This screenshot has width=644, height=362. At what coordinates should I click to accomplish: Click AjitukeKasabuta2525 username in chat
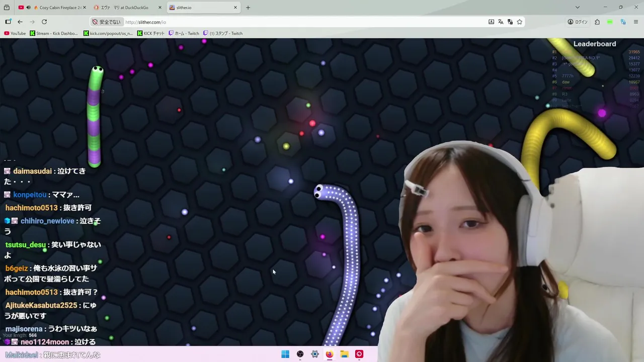click(x=41, y=305)
